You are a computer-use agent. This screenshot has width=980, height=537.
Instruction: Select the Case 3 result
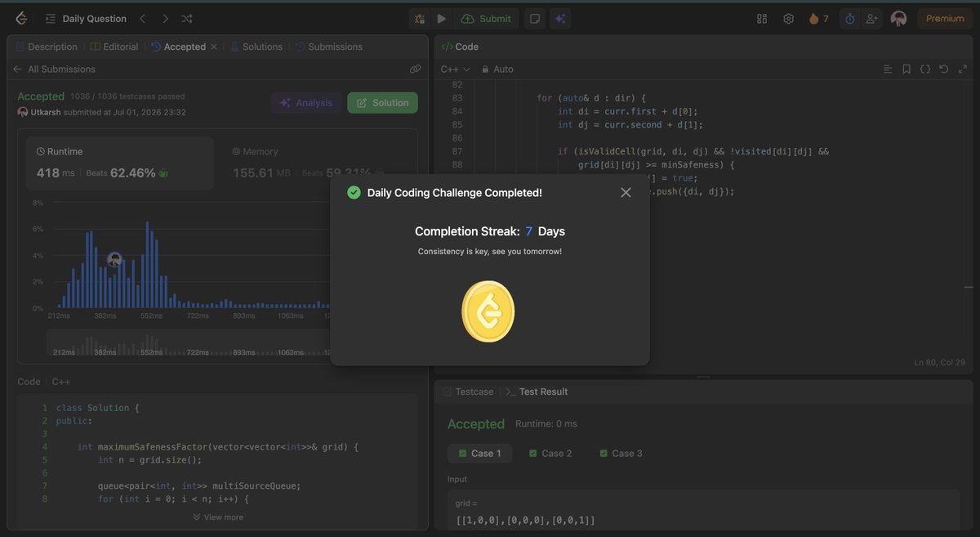tap(621, 454)
